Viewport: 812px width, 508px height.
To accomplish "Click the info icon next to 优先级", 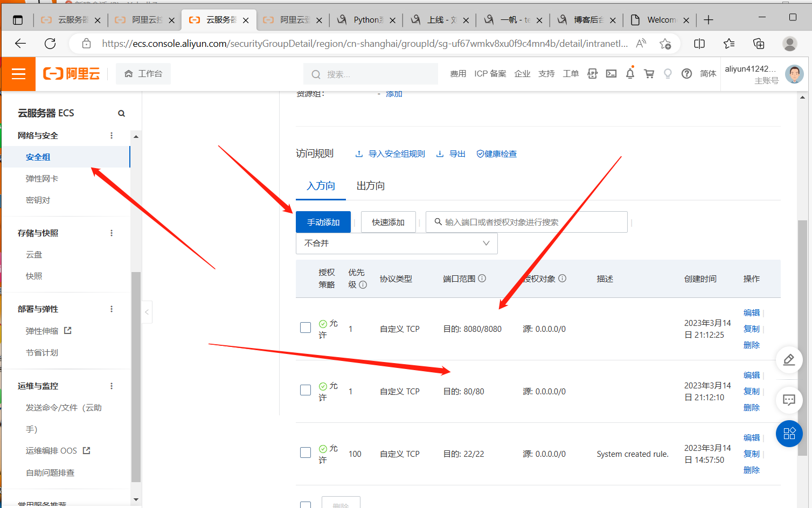I will 363,285.
